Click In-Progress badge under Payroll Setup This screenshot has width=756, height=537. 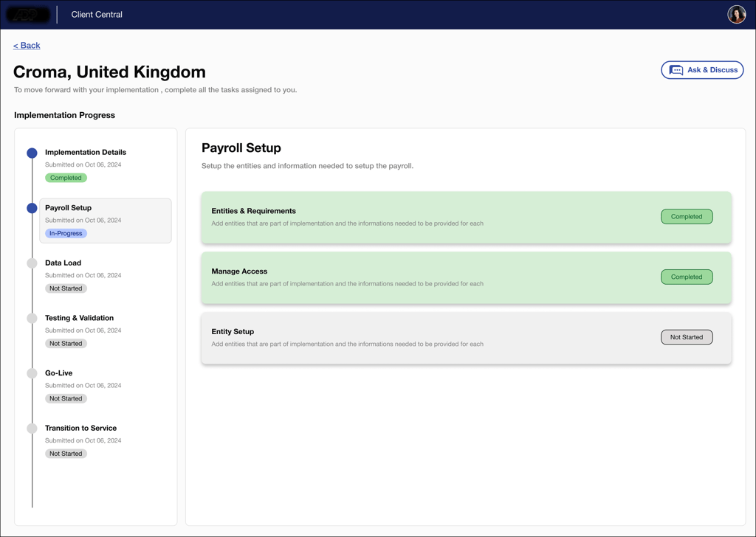point(66,233)
